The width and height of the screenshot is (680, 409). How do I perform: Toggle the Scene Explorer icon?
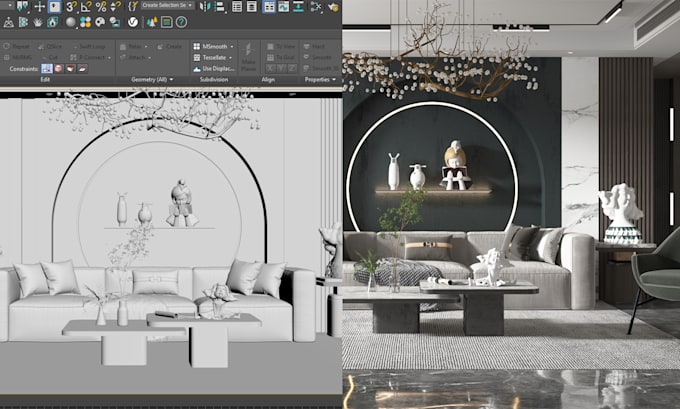[x=237, y=7]
